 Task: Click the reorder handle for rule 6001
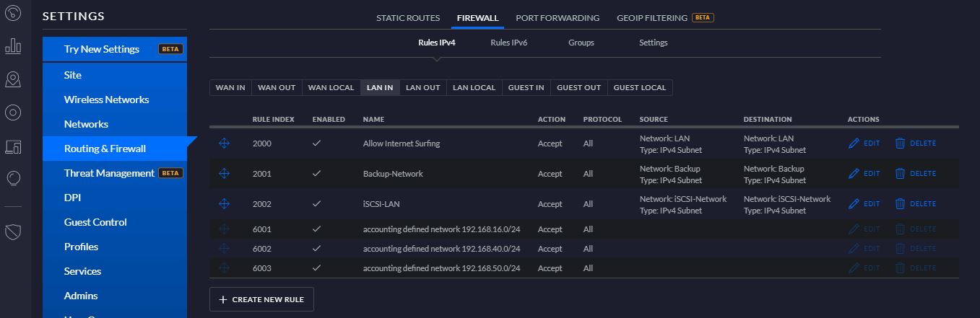[x=224, y=229]
